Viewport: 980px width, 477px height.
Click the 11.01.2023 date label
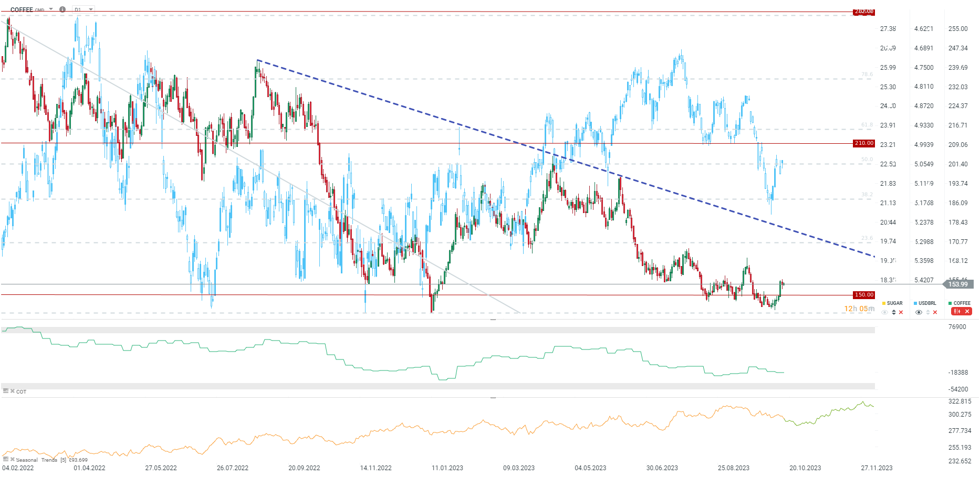pyautogui.click(x=447, y=468)
